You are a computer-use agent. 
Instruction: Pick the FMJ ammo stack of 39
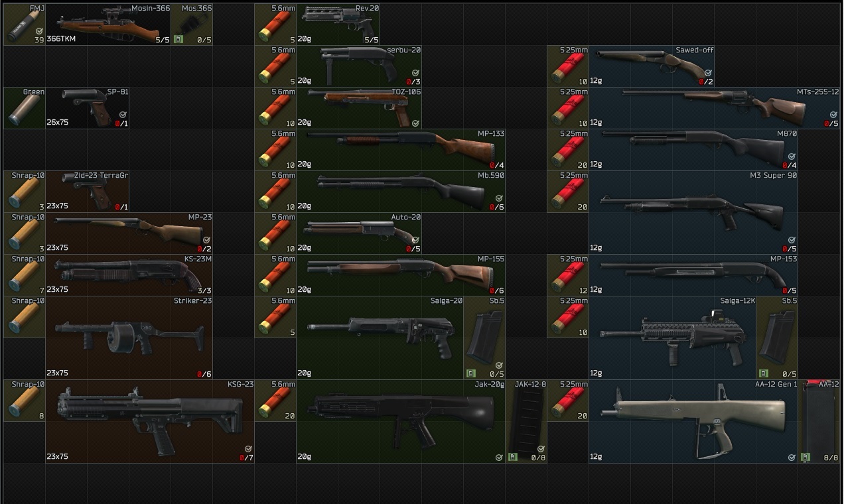coord(25,24)
